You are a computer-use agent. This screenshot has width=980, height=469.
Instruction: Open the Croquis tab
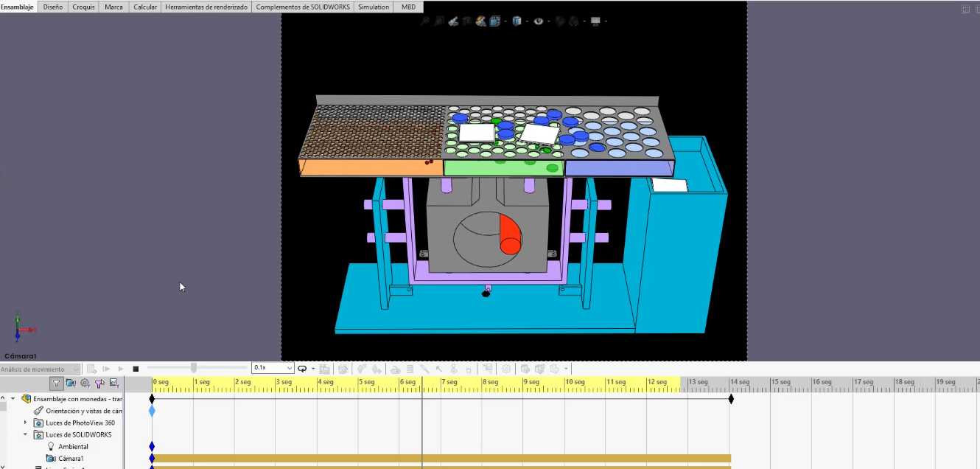point(83,7)
